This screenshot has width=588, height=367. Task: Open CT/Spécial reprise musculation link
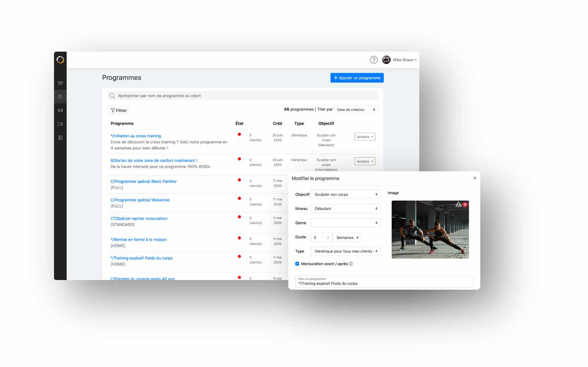pos(139,218)
